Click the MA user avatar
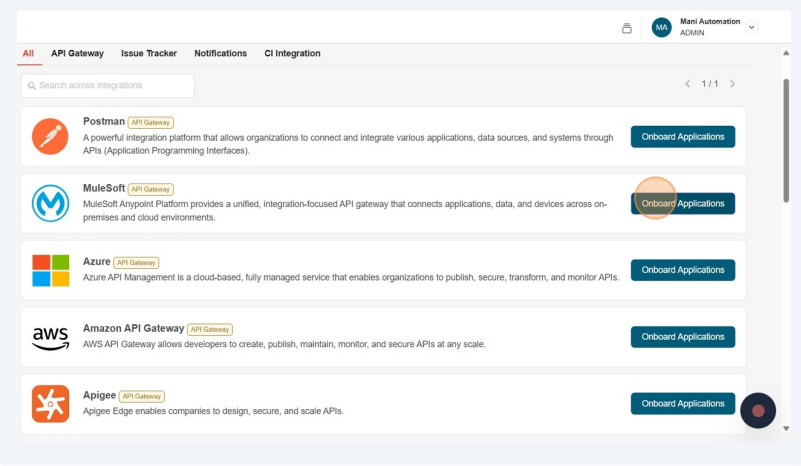Screen dimensions: 801x466 pos(661,28)
